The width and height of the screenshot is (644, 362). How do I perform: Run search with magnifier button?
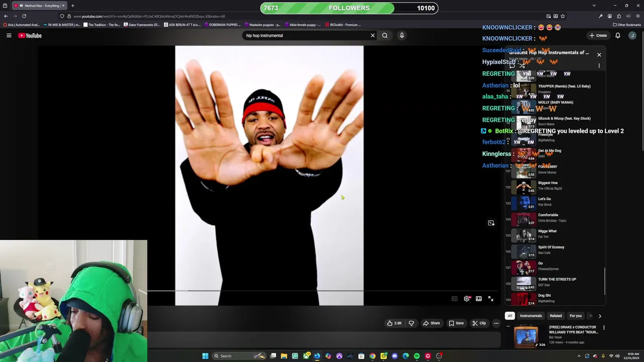[385, 35]
